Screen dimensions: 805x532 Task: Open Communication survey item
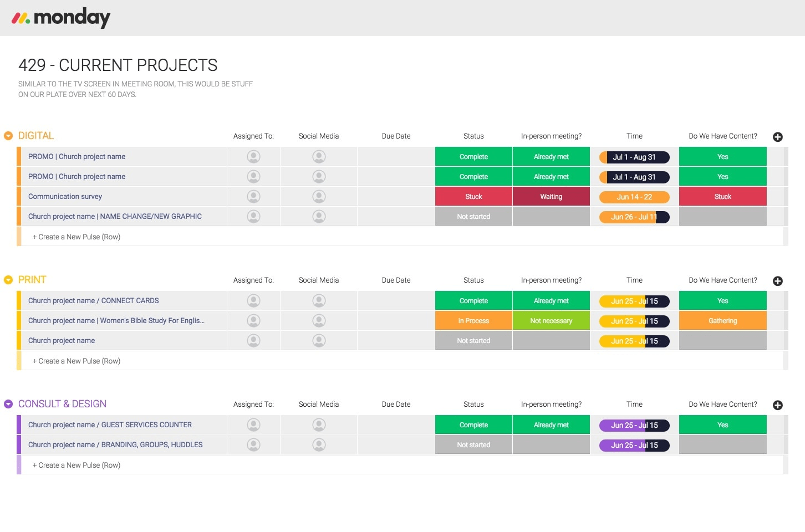(65, 196)
